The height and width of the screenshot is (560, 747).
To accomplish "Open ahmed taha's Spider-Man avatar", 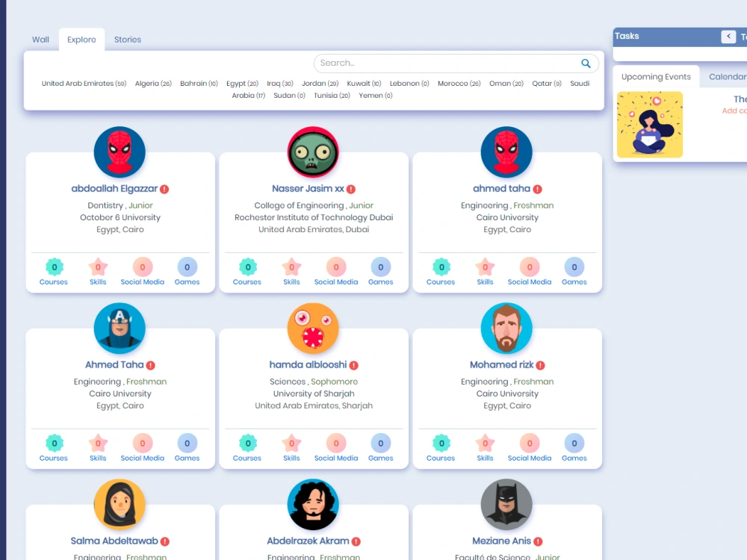I will (506, 152).
